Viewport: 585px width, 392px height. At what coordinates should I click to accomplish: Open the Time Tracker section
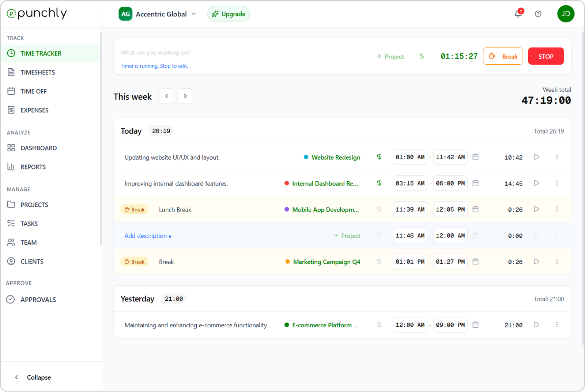pos(40,53)
